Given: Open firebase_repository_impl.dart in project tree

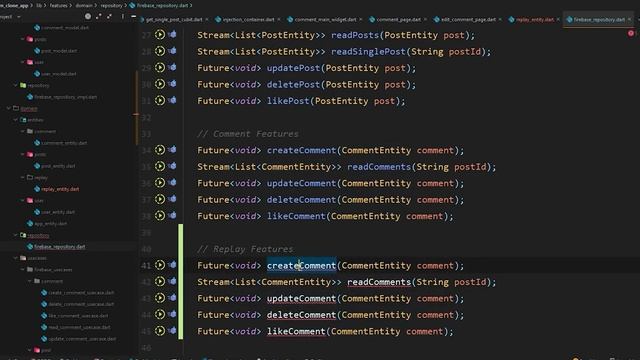Looking at the screenshot, I should (x=65, y=97).
